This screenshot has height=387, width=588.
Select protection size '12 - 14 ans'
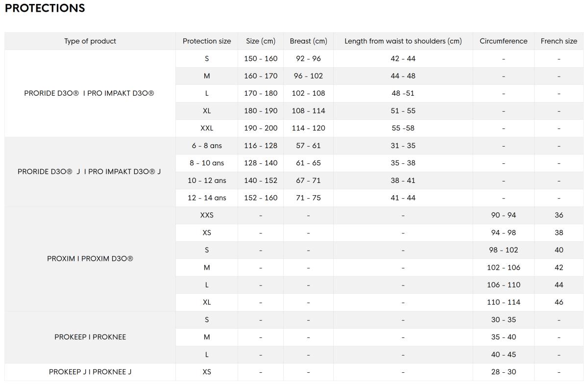[207, 198]
